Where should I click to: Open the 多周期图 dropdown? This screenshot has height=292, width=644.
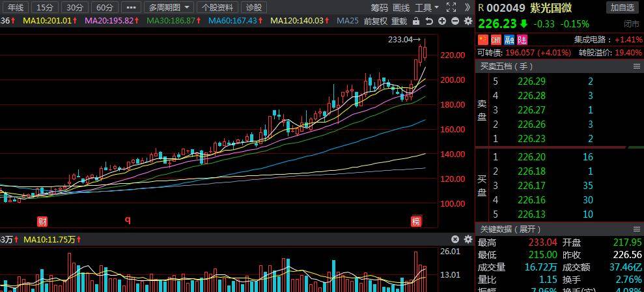coord(169,7)
